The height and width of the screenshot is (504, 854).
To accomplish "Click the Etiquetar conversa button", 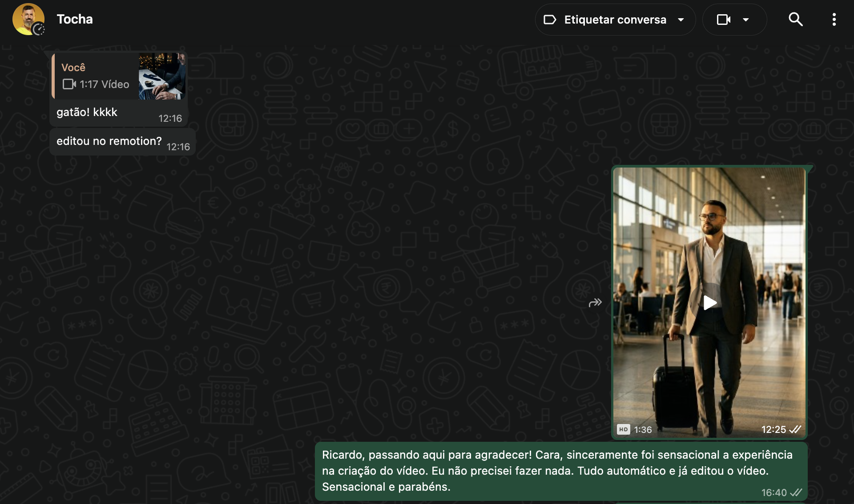I will (616, 20).
